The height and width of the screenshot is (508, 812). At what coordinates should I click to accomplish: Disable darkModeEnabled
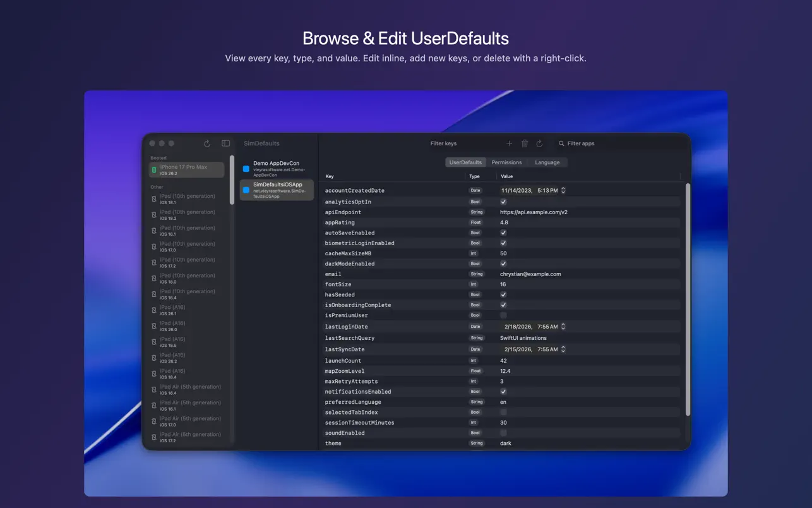point(503,263)
